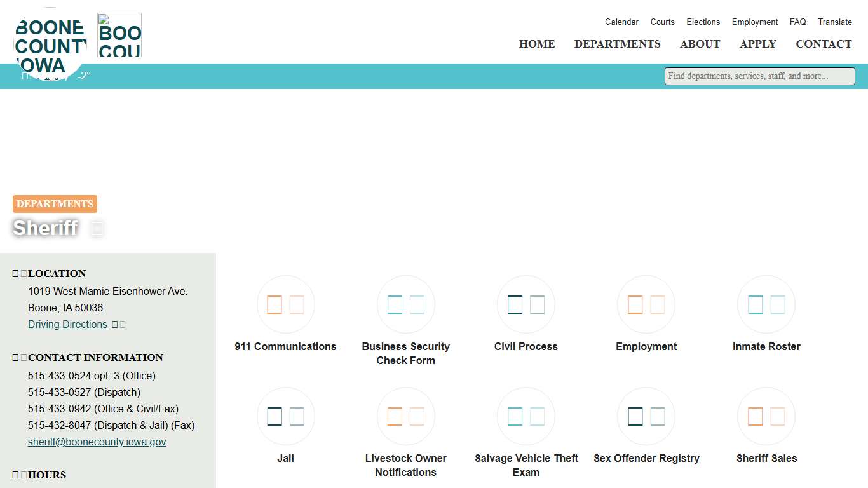Image resolution: width=868 pixels, height=488 pixels.
Task: Expand the Departments main menu
Action: 617,44
